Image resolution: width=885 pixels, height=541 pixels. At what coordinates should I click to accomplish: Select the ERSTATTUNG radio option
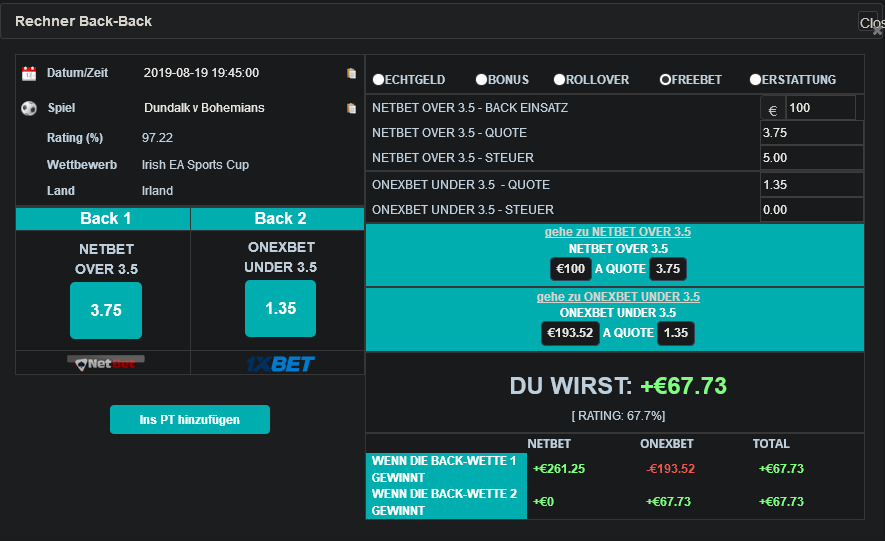755,80
